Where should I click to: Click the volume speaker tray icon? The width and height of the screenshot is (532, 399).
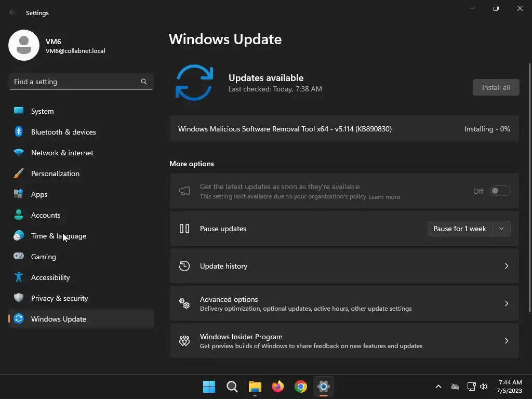tap(484, 387)
